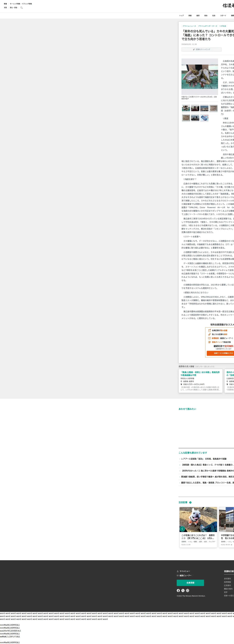The height and width of the screenshot is (644, 234).
Task: Open the スポーツ navigation tab
Action: [x=223, y=15]
